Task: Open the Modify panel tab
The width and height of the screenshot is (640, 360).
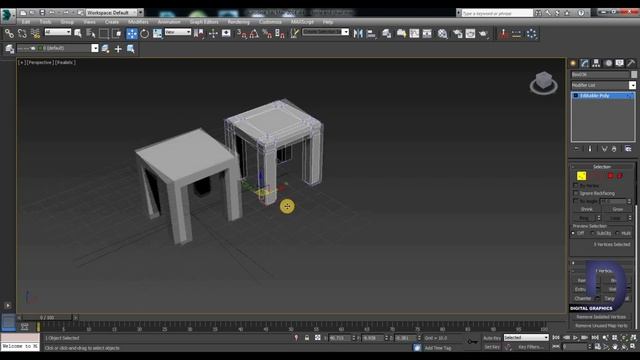Action: point(584,63)
